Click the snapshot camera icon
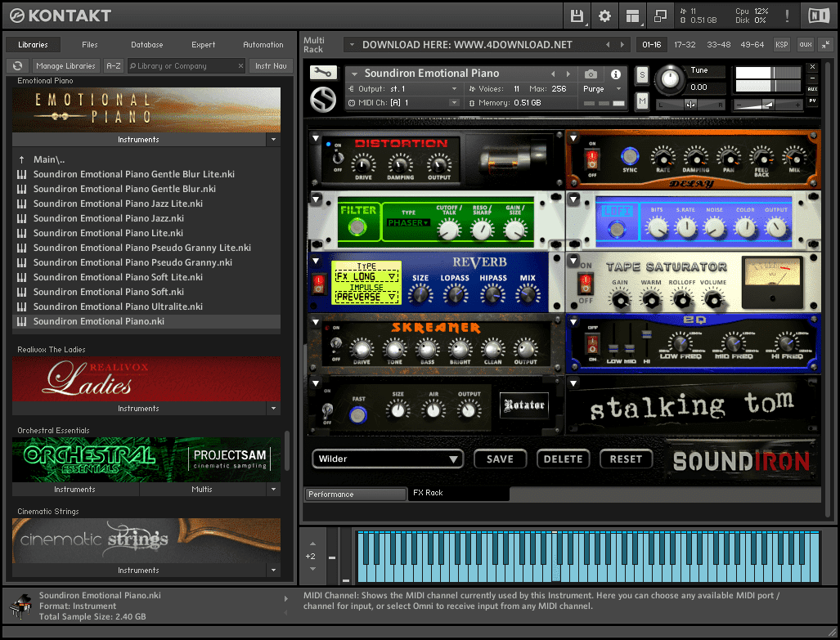840x640 pixels. pyautogui.click(x=591, y=74)
